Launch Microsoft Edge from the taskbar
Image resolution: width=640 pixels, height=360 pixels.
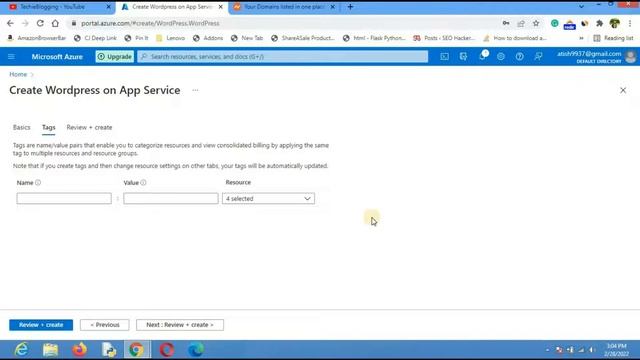click(196, 349)
